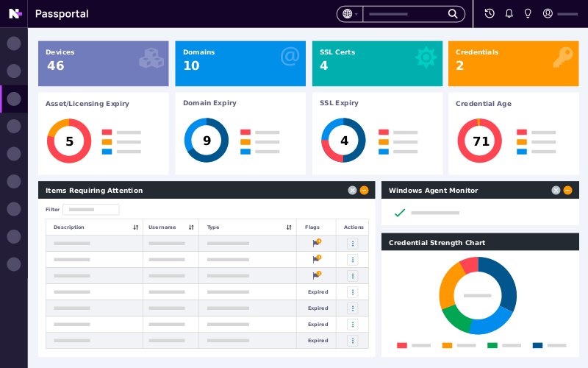This screenshot has width=588, height=368.
Task: Click the Filter input box
Action: [x=91, y=210]
